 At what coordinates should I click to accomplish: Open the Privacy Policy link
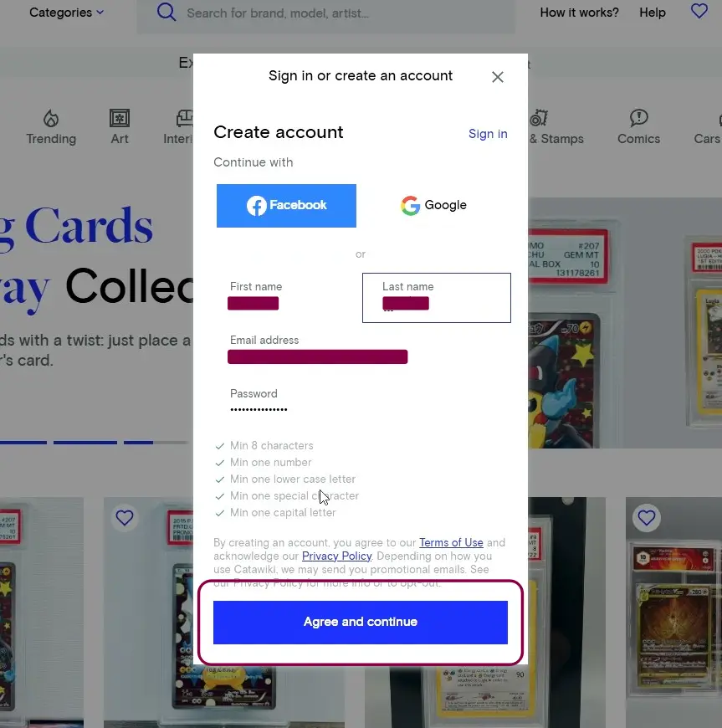click(x=336, y=556)
